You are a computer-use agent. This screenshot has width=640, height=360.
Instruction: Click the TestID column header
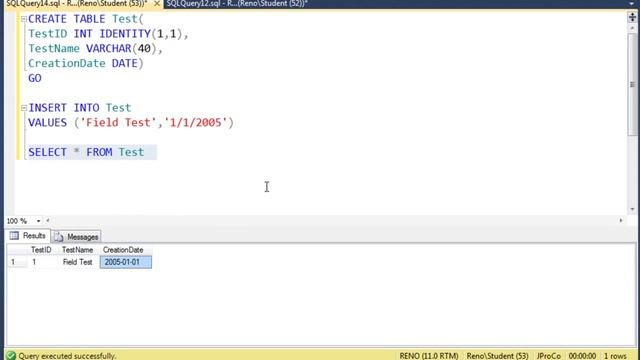(41, 250)
